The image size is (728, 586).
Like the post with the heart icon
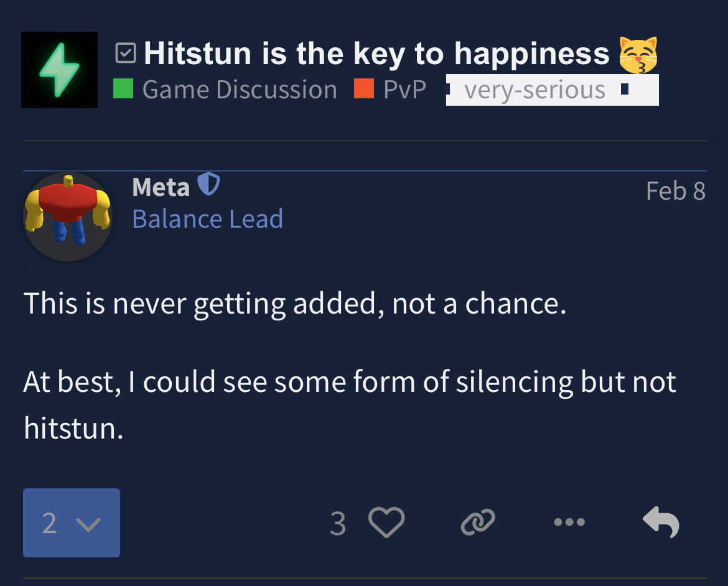click(x=386, y=523)
